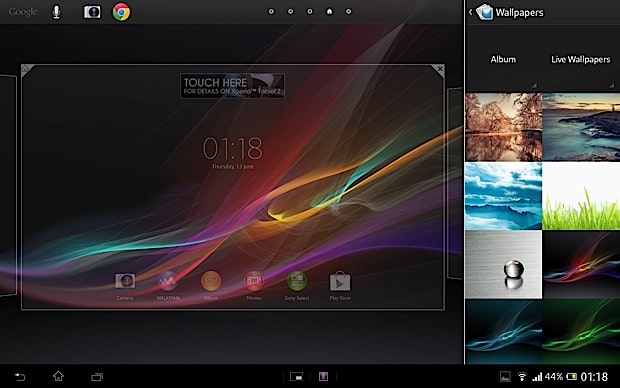Image resolution: width=620 pixels, height=388 pixels.
Task: Select the second home page indicator dot
Action: tap(291, 11)
